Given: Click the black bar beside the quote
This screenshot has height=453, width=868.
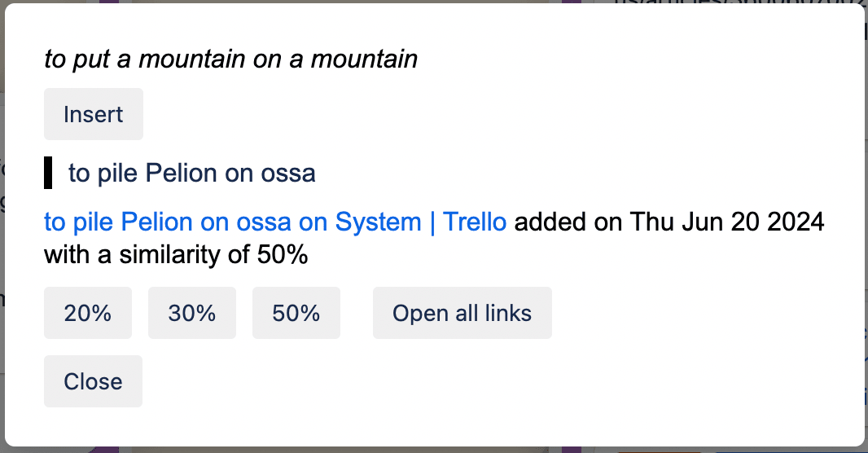Looking at the screenshot, I should [48, 174].
